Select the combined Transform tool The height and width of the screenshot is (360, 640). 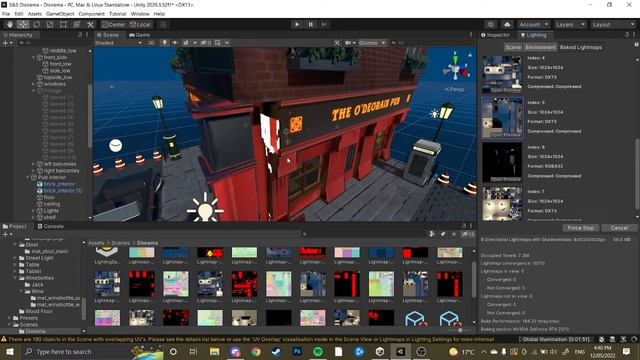pos(77,24)
